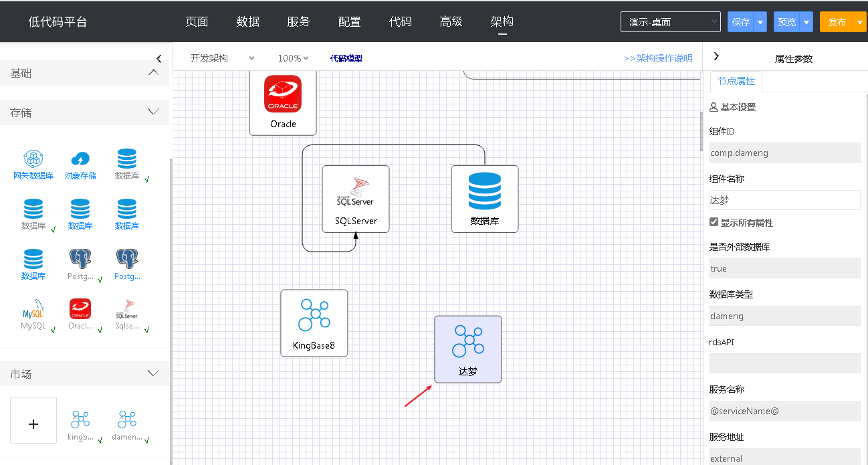Edit the 组件名称 field containing 达梦
This screenshot has width=868, height=465.
[785, 200]
